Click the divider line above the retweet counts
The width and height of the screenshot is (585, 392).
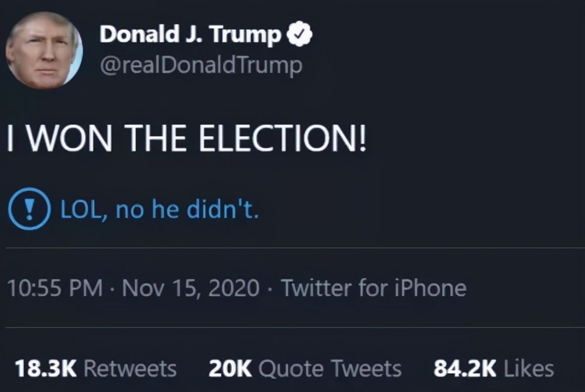[x=292, y=328]
